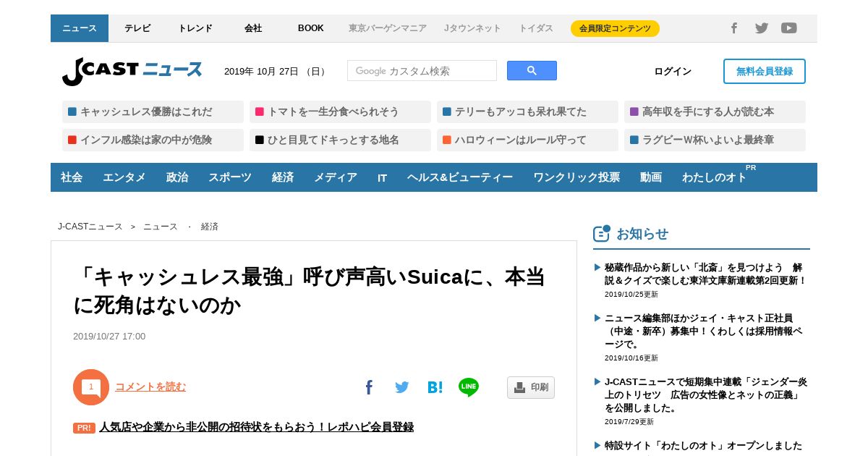The width and height of the screenshot is (868, 456).
Task: Click the blue Google search magnifier button
Action: click(x=532, y=71)
